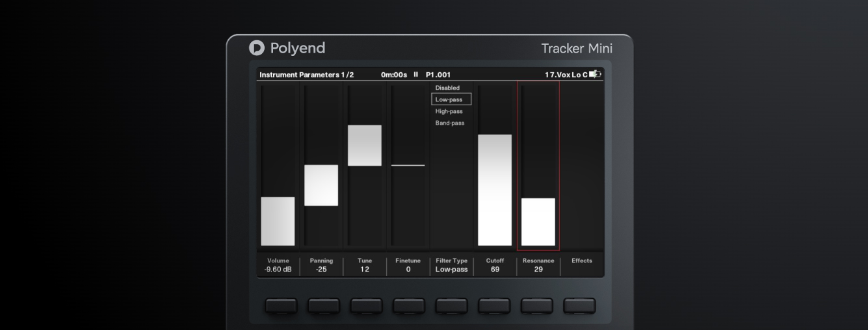
Task: Push the hardware button under Finetune
Action: click(x=409, y=306)
